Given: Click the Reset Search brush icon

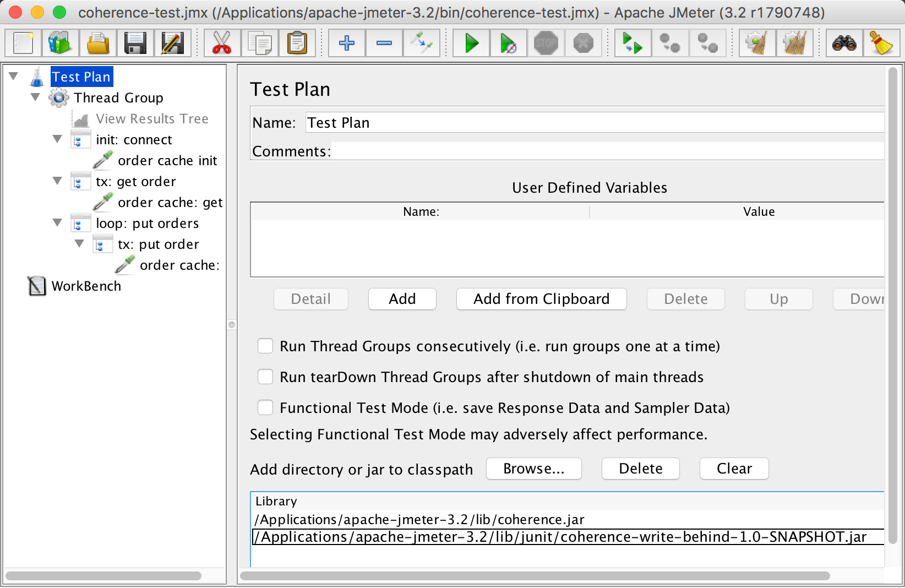Looking at the screenshot, I should [x=882, y=43].
